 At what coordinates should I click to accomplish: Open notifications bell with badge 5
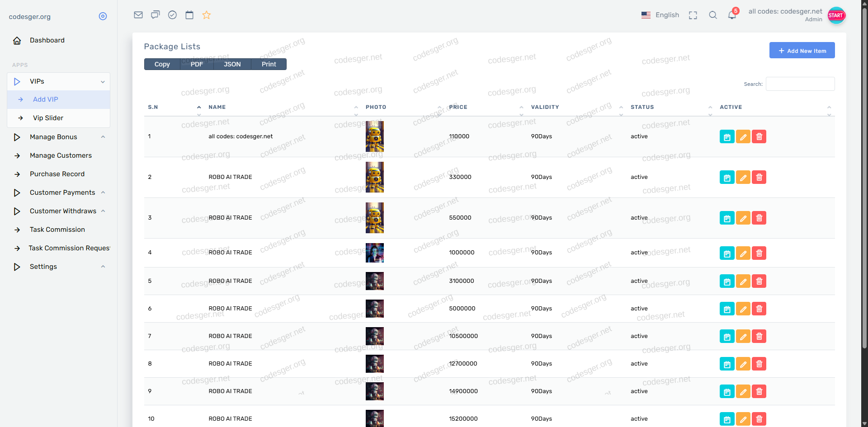point(732,15)
